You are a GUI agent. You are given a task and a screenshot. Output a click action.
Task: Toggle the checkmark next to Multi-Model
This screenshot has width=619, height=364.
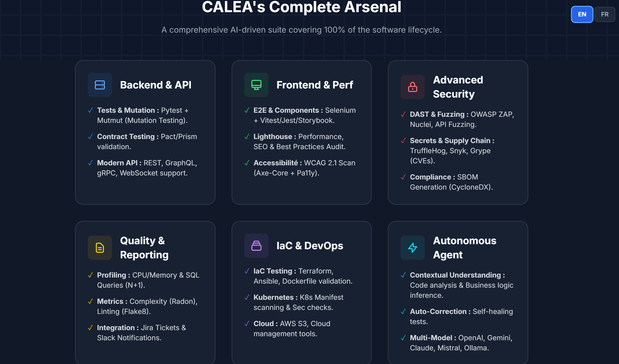(x=403, y=338)
